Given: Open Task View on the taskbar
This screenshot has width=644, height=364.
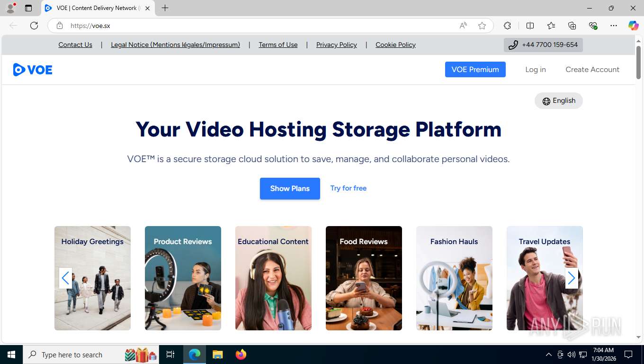Looking at the screenshot, I should pyautogui.click(x=170, y=355).
